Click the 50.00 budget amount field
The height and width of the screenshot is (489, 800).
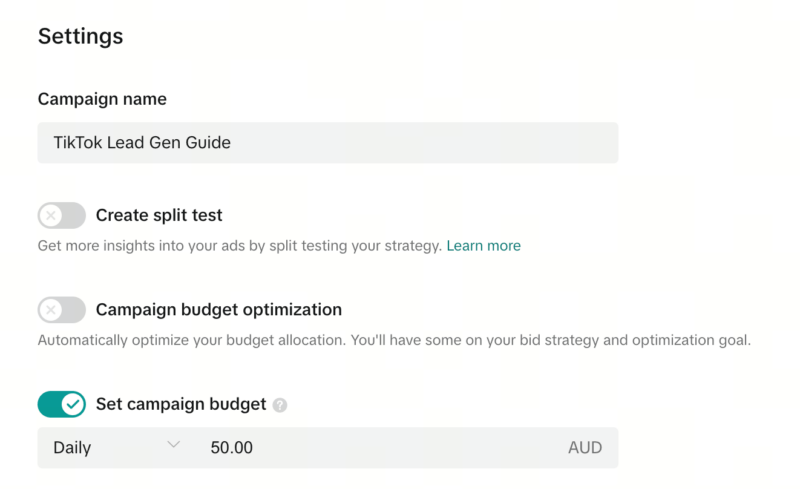tap(380, 448)
